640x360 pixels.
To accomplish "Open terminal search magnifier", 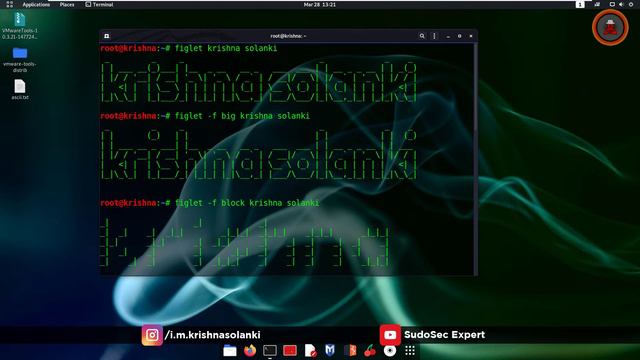I will pos(422,36).
